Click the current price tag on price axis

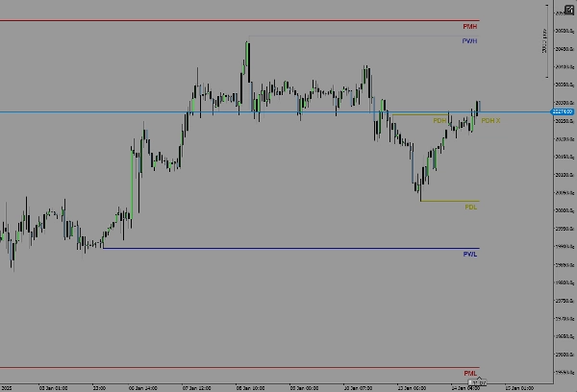pyautogui.click(x=564, y=112)
